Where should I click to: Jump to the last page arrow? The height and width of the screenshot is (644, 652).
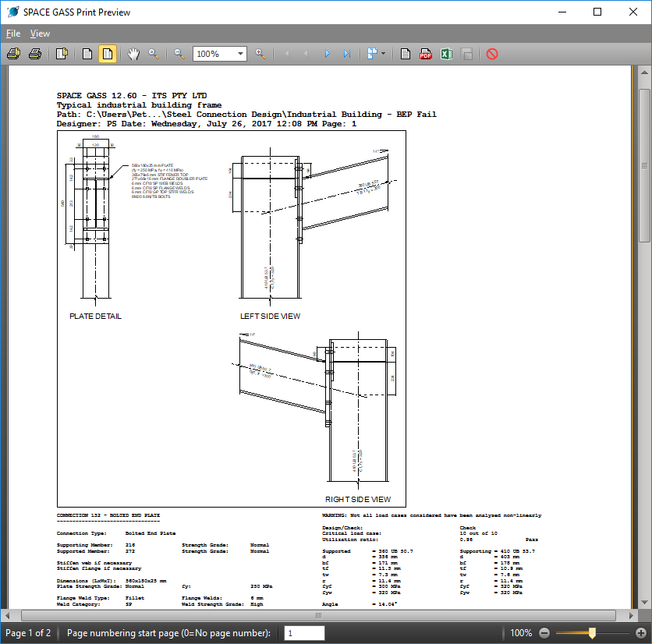click(347, 54)
